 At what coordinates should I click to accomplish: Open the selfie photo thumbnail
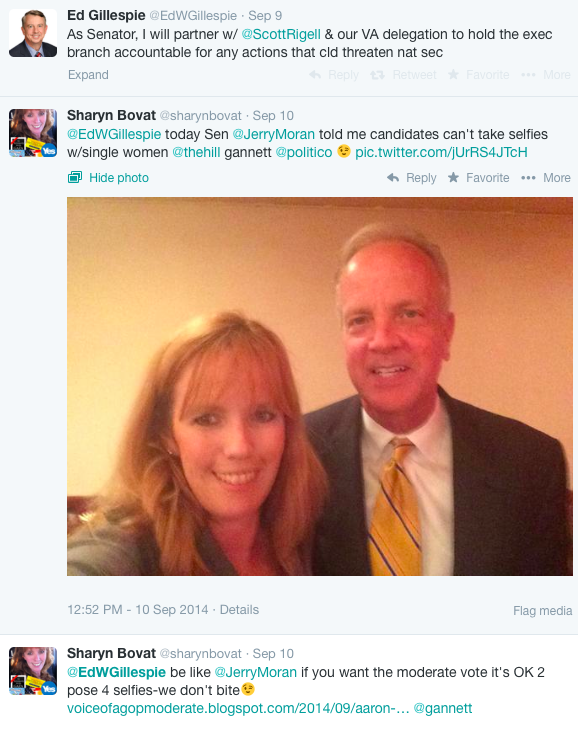pos(320,386)
